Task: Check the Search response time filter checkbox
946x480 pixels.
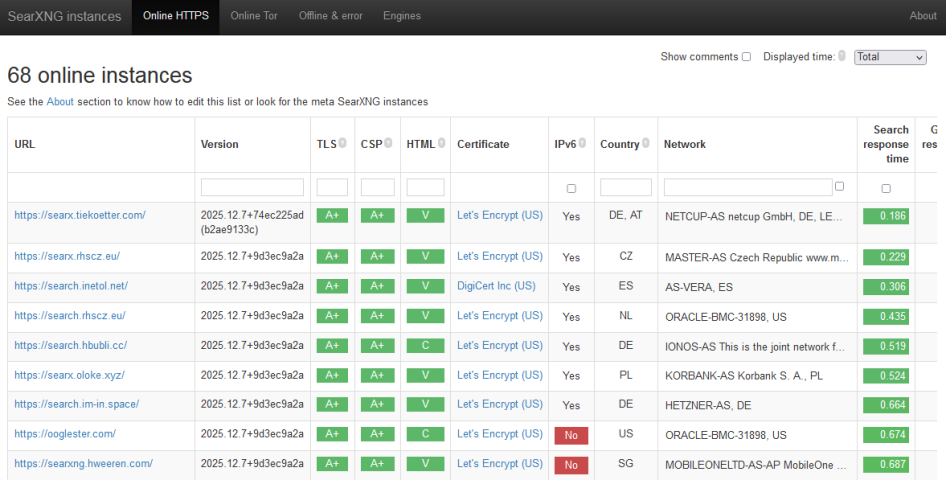Action: tap(886, 188)
